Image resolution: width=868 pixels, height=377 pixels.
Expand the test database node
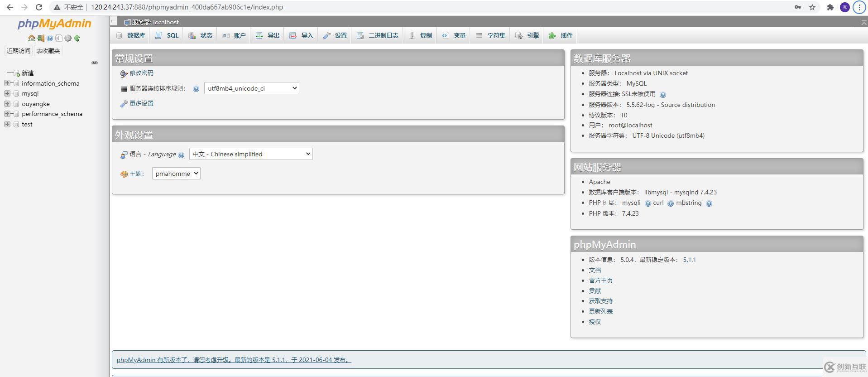click(7, 124)
